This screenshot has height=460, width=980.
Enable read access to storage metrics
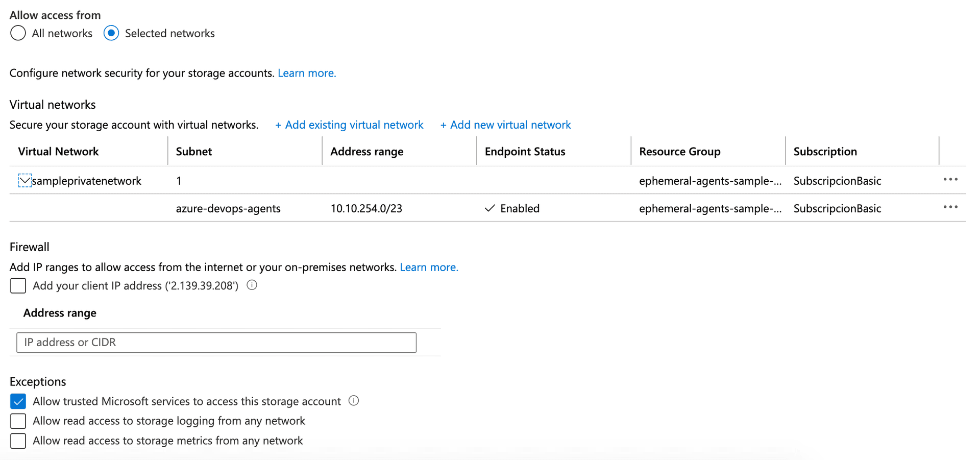point(18,441)
